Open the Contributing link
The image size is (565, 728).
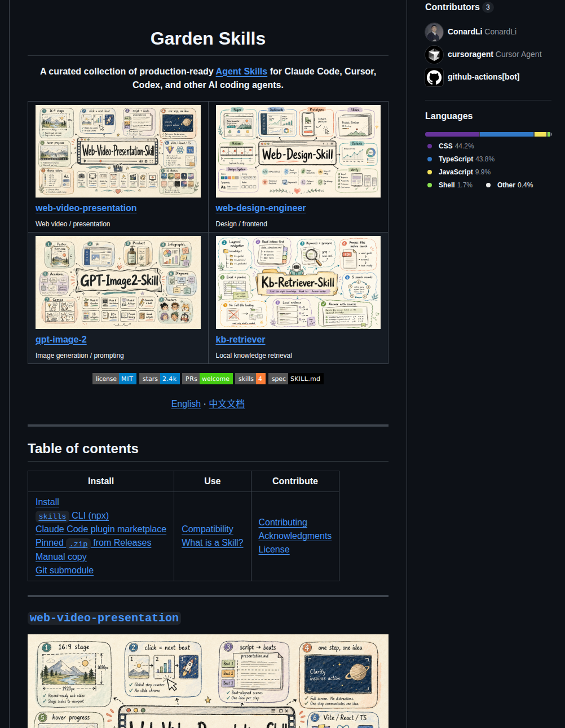tap(283, 523)
